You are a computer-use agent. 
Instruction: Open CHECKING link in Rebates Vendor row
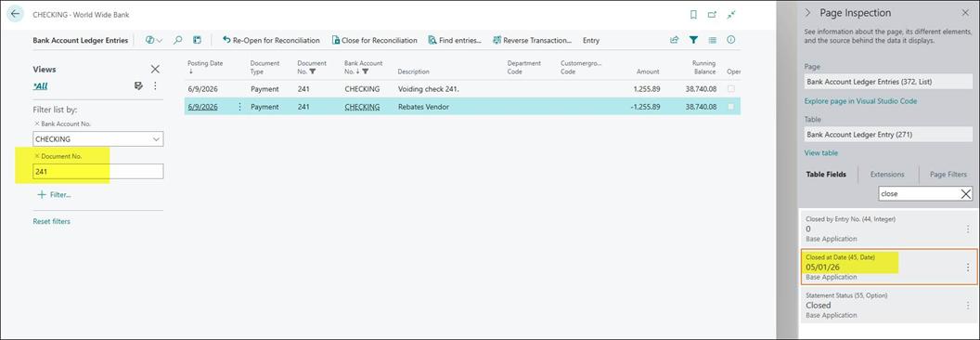tap(362, 107)
